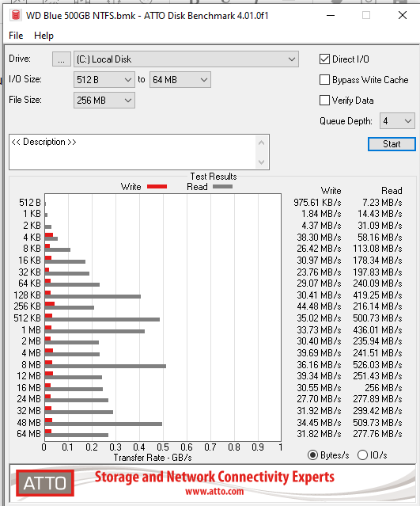Click Storage and Network Connectivity Experts banner
The height and width of the screenshot is (506, 420).
214,477
